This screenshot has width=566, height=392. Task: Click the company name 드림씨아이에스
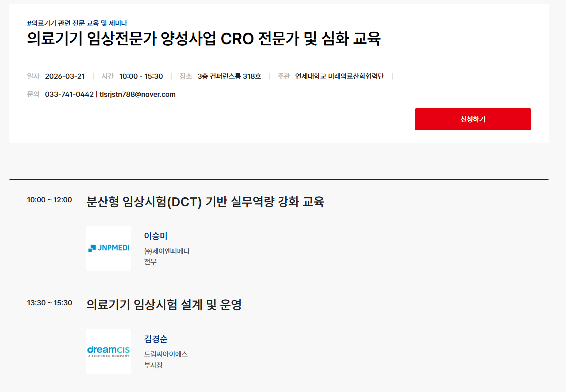coord(165,353)
